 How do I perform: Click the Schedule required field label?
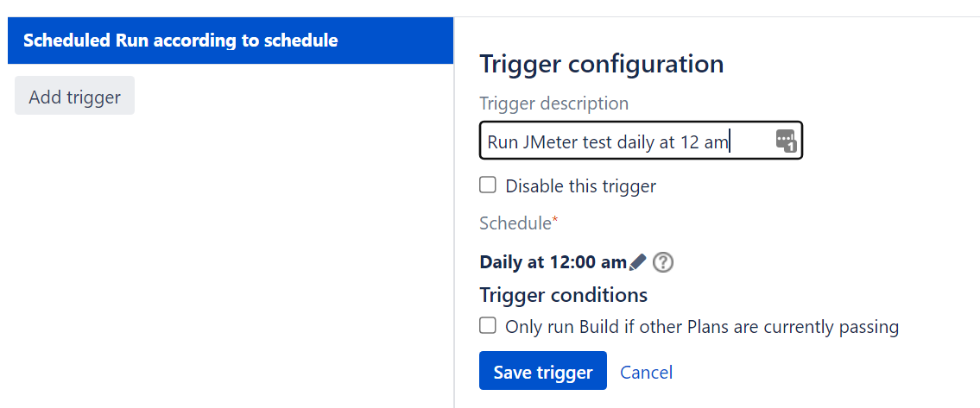[x=518, y=223]
